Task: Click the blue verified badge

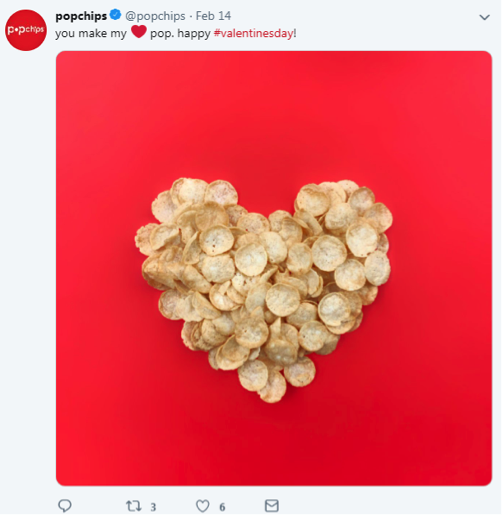Action: click(x=115, y=15)
